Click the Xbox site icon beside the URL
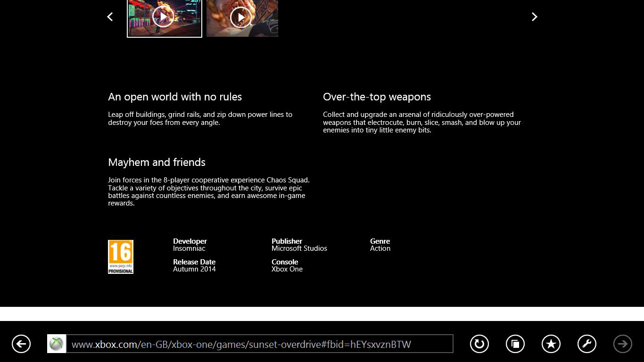The height and width of the screenshot is (362, 644). tap(57, 344)
